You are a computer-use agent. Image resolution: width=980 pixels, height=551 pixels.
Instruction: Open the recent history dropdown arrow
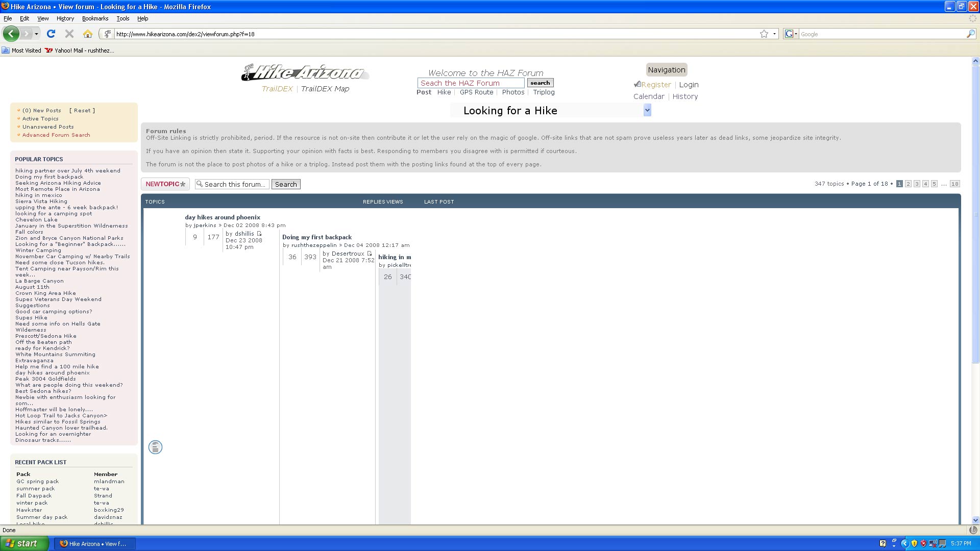click(x=36, y=34)
